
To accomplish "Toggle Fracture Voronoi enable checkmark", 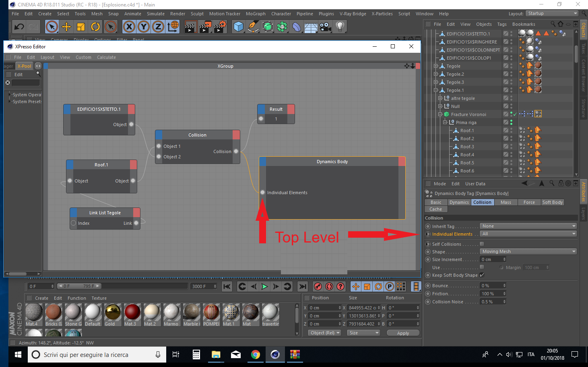I will pos(515,114).
